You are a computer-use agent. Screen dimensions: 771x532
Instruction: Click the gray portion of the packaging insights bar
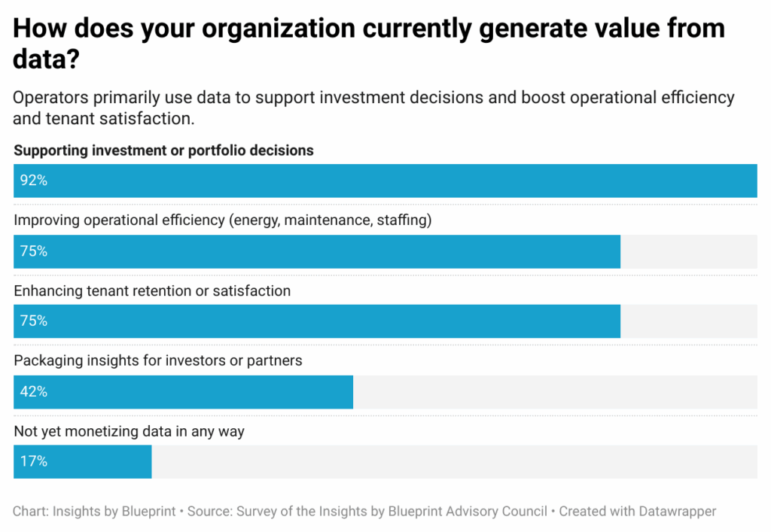pos(555,391)
